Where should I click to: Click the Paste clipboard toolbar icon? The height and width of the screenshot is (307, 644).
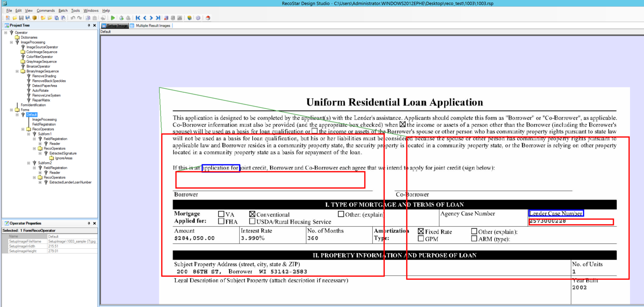(x=95, y=18)
